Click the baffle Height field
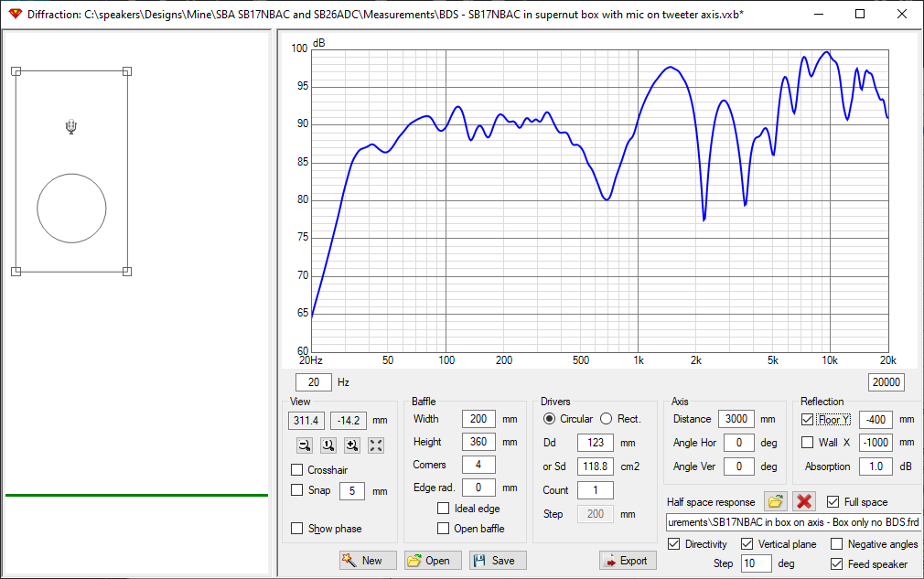 point(478,442)
